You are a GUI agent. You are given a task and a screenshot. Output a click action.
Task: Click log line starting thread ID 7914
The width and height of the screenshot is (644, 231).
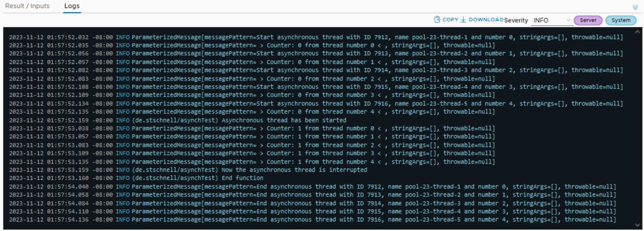[316, 70]
